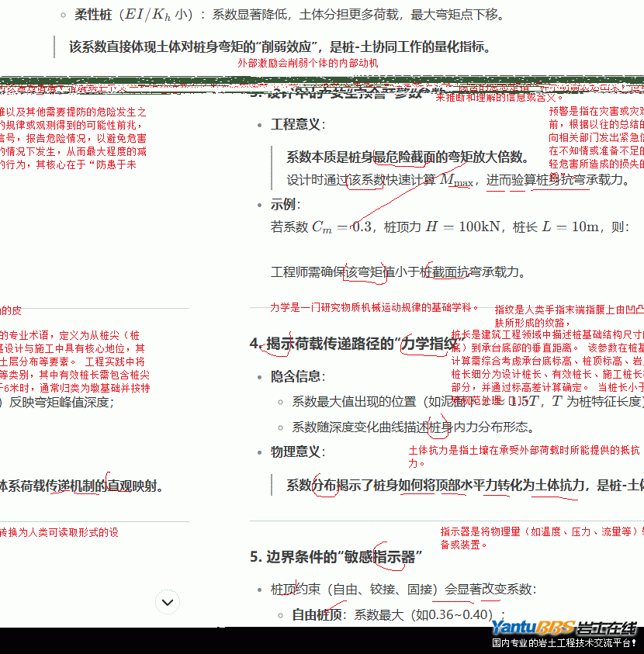Click the underlined term 最危险截面
Image resolution: width=644 pixels, height=654 pixels.
(404, 156)
